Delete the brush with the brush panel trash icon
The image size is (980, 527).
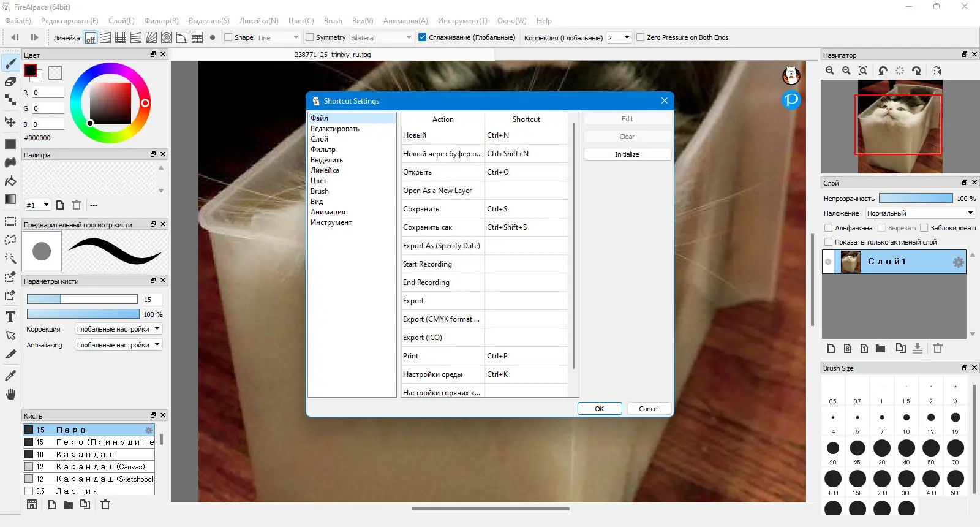[x=105, y=504]
